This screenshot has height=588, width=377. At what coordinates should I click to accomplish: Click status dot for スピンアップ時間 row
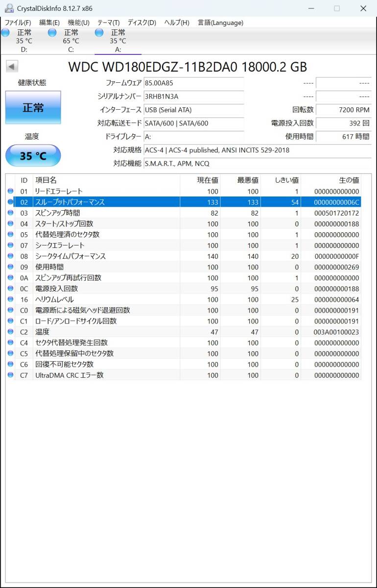10,213
